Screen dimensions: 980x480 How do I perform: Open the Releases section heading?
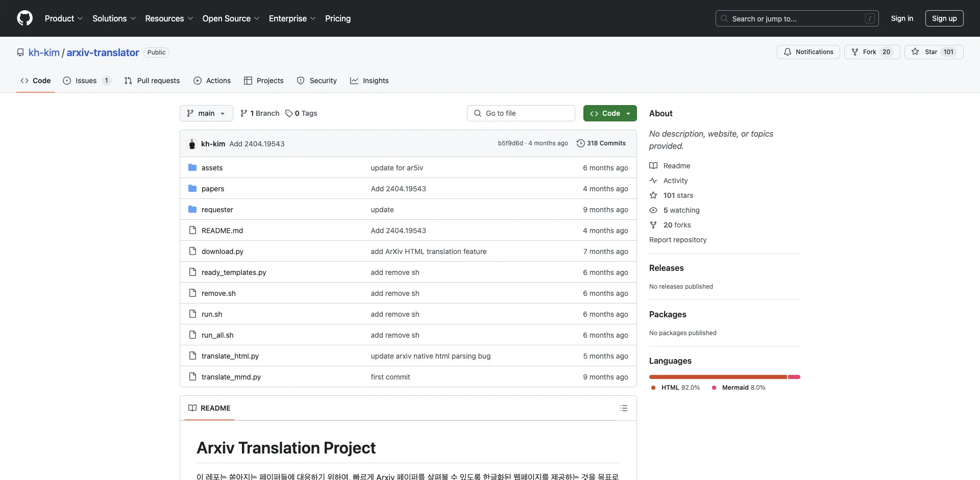coord(666,268)
